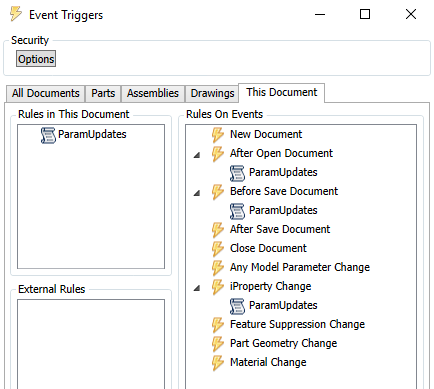The image size is (434, 389).
Task: Click the ParamUpdates rule scroll icon in Rules in This Document
Action: (48, 135)
